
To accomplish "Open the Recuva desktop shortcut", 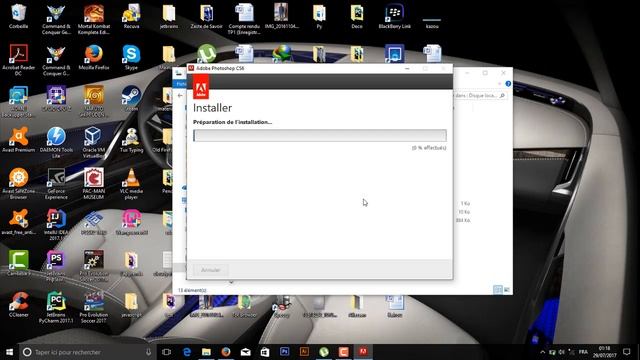I will coord(131,16).
